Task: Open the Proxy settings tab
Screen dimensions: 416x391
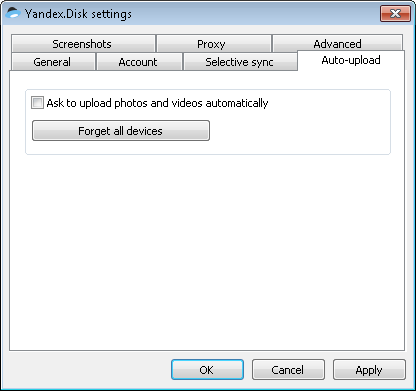Action: click(x=213, y=44)
